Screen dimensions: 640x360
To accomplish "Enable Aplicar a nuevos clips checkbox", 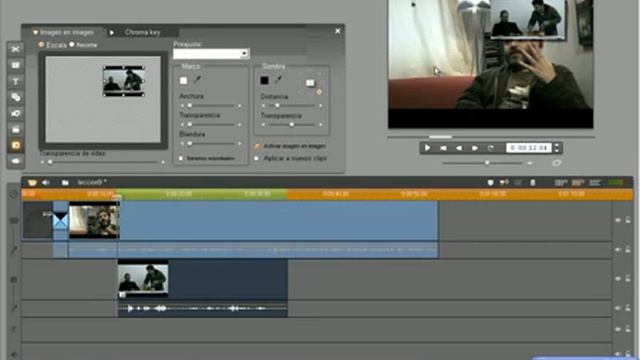I will coord(257,158).
